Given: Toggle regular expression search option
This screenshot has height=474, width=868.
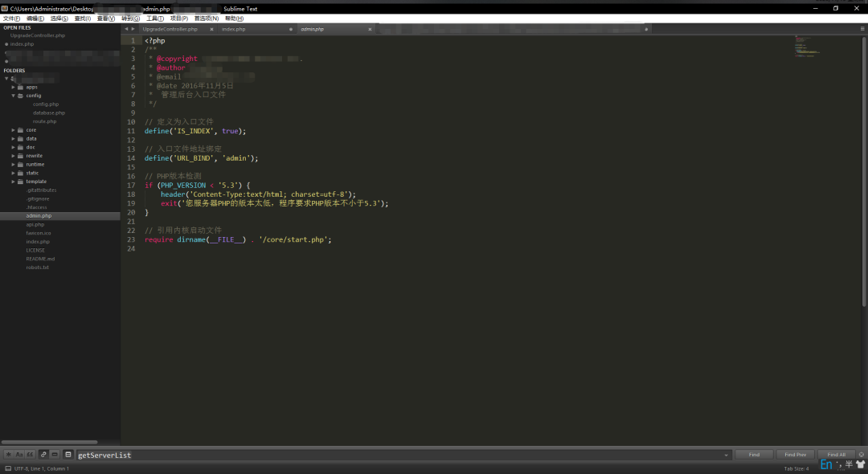Looking at the screenshot, I should point(9,455).
